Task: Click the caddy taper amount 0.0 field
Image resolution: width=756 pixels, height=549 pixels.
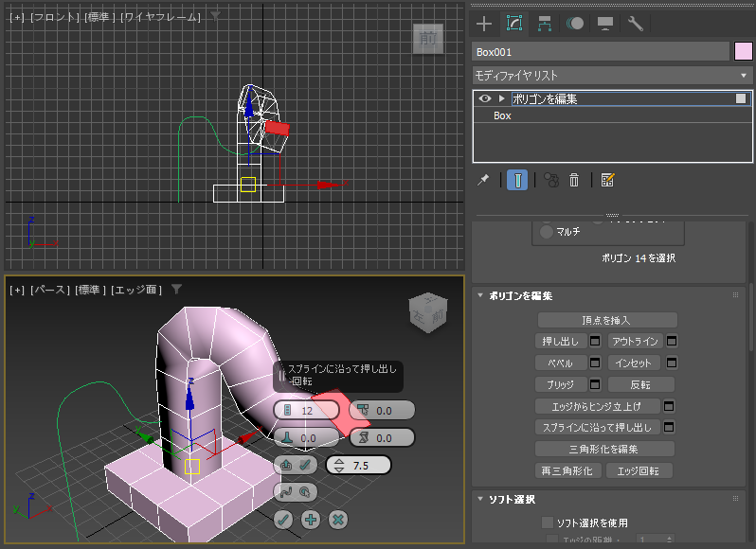Action: pyautogui.click(x=382, y=410)
